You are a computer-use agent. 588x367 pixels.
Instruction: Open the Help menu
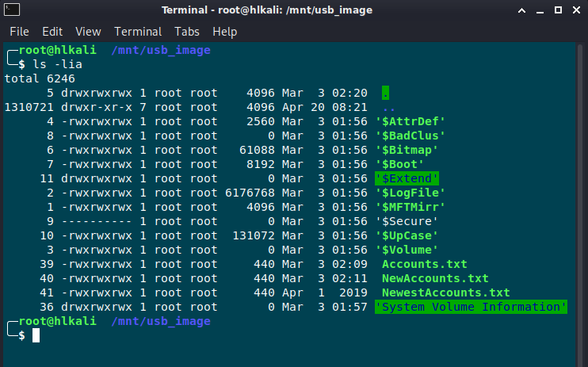click(225, 32)
